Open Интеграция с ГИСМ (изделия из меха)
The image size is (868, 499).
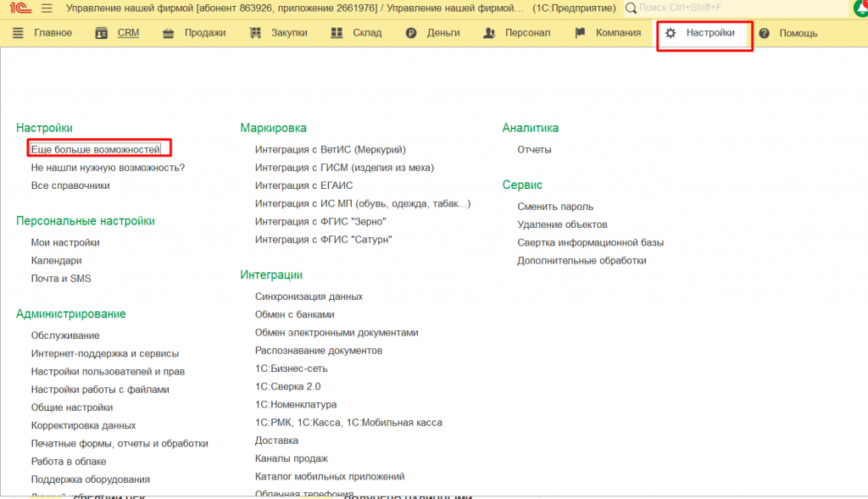[x=344, y=168]
